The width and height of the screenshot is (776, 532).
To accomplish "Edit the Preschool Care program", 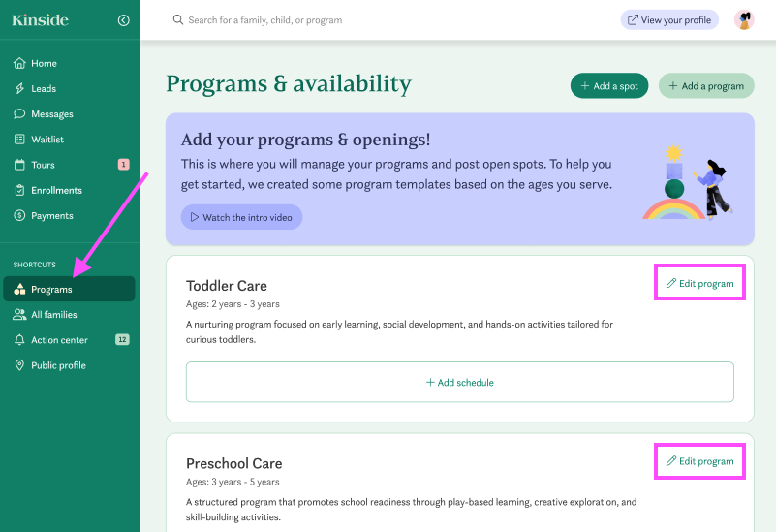I will (x=699, y=461).
